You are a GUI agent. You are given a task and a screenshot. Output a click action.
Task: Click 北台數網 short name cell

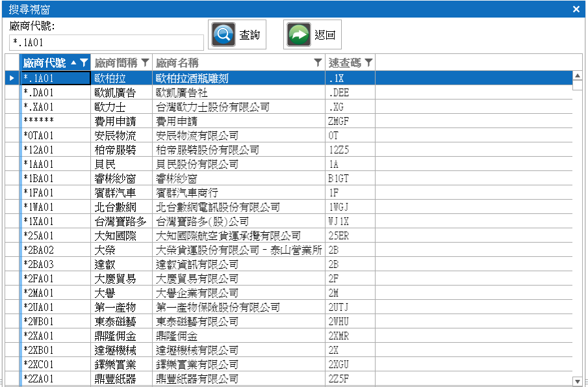pyautogui.click(x=121, y=207)
